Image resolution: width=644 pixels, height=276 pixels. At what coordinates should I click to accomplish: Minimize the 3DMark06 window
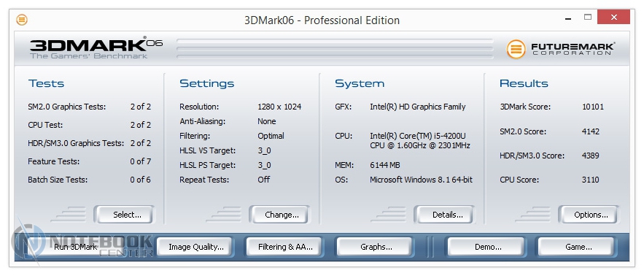point(568,18)
